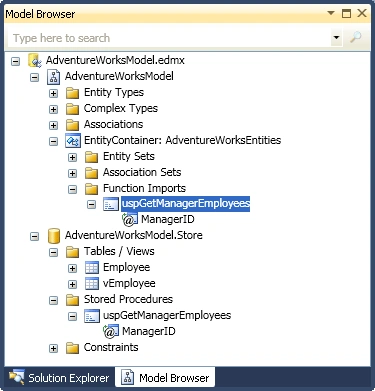The image size is (375, 391).
Task: Collapse the AdventureWorksModel node
Action: point(34,77)
